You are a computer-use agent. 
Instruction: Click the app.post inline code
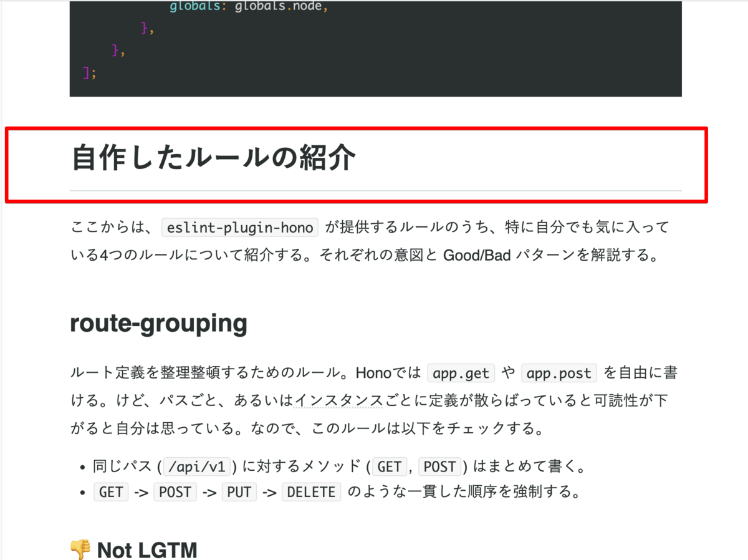(559, 374)
